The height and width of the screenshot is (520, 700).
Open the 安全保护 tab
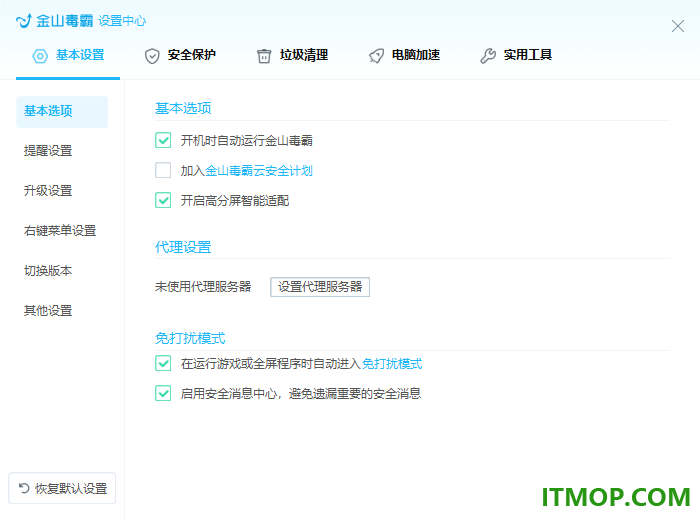click(180, 56)
